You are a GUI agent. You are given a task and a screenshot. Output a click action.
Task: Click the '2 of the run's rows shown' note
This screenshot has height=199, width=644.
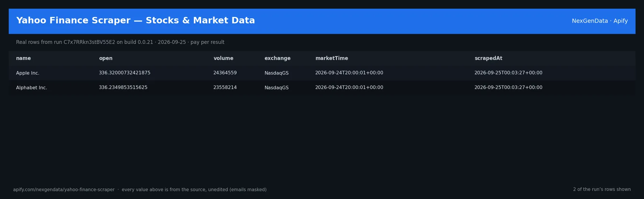[602, 189]
